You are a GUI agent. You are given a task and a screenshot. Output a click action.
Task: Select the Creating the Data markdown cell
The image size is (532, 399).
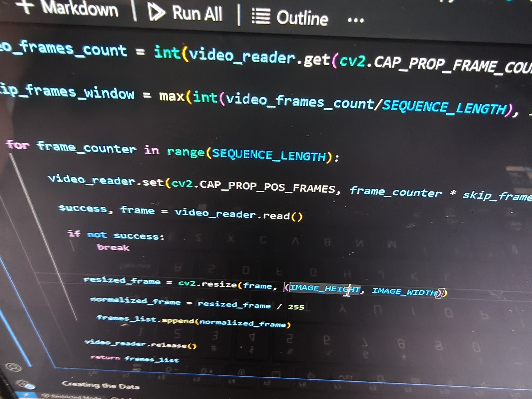101,385
